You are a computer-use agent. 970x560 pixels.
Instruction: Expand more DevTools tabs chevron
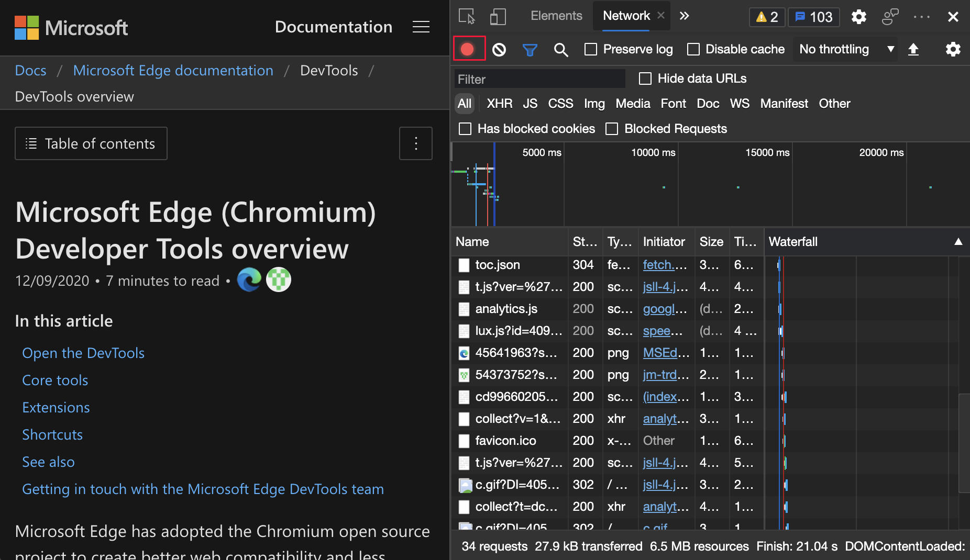pos(684,16)
